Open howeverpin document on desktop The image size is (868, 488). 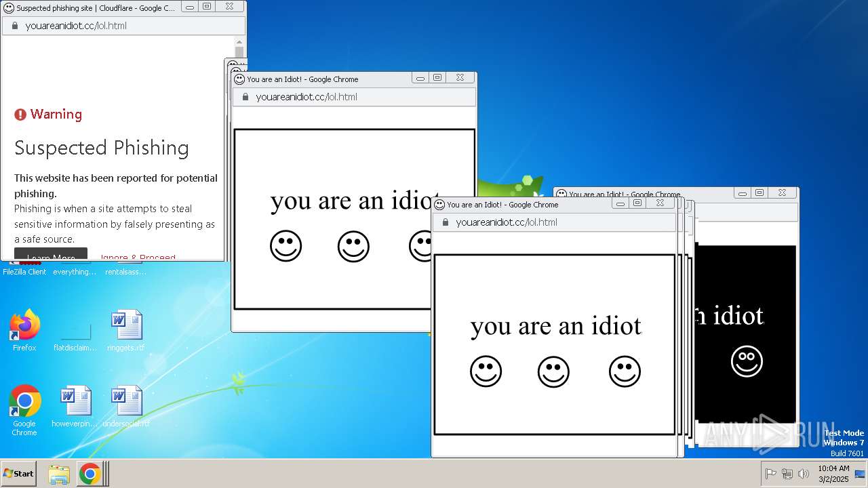click(75, 406)
